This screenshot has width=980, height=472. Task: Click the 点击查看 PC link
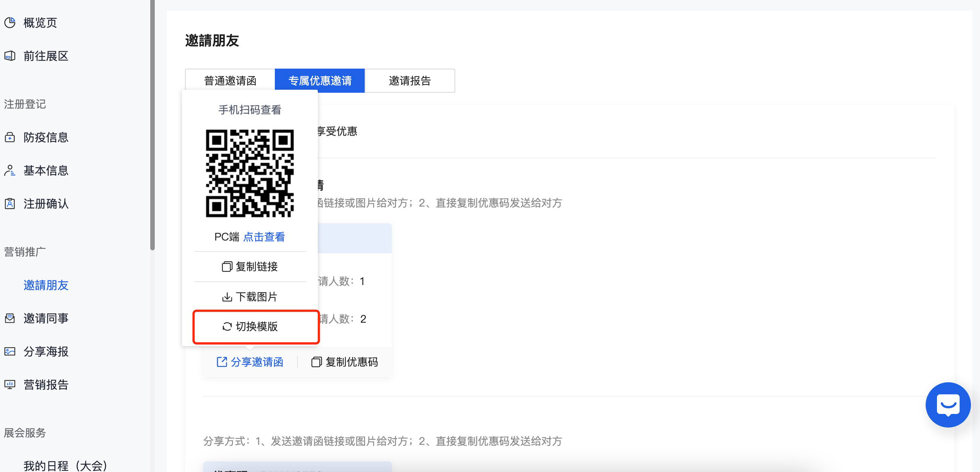point(263,237)
